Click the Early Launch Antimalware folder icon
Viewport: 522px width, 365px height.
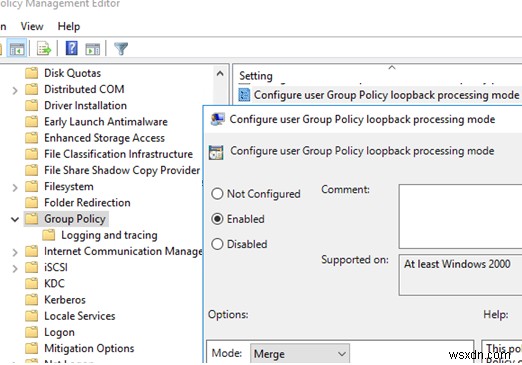[32, 122]
